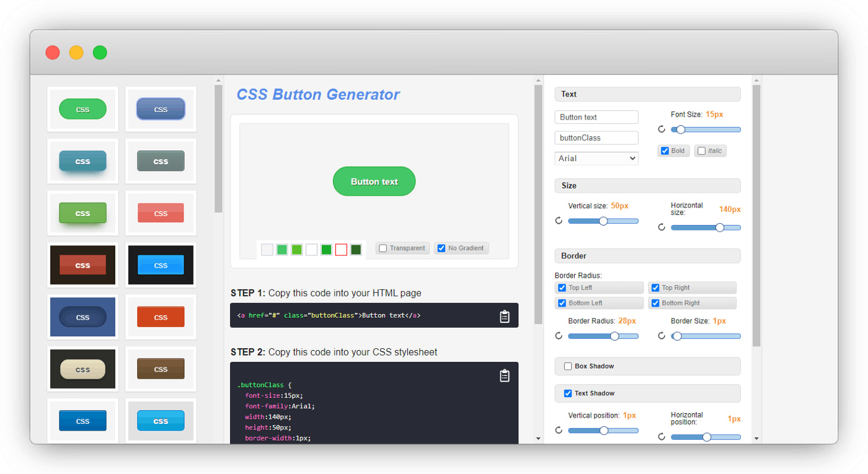
Task: Click the Vertical size slider handle
Action: 603,221
